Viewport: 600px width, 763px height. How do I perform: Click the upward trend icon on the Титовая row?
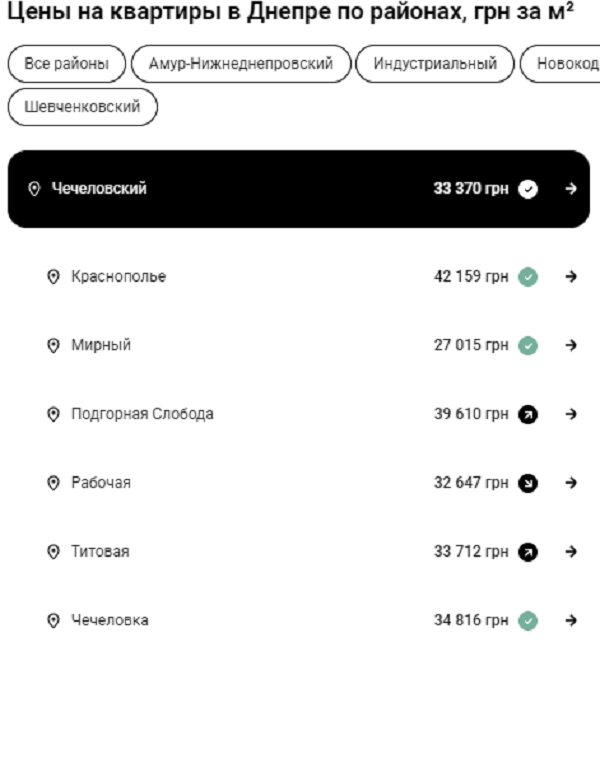point(528,552)
